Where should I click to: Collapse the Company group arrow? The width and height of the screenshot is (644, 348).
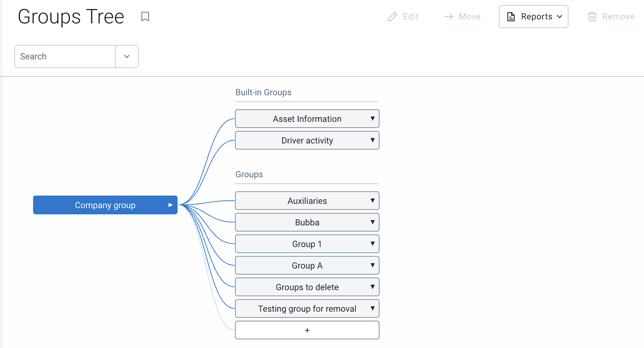(170, 205)
